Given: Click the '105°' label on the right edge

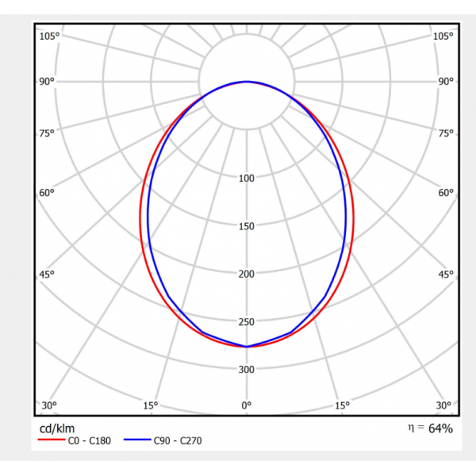Looking at the screenshot, I should 443,36.
